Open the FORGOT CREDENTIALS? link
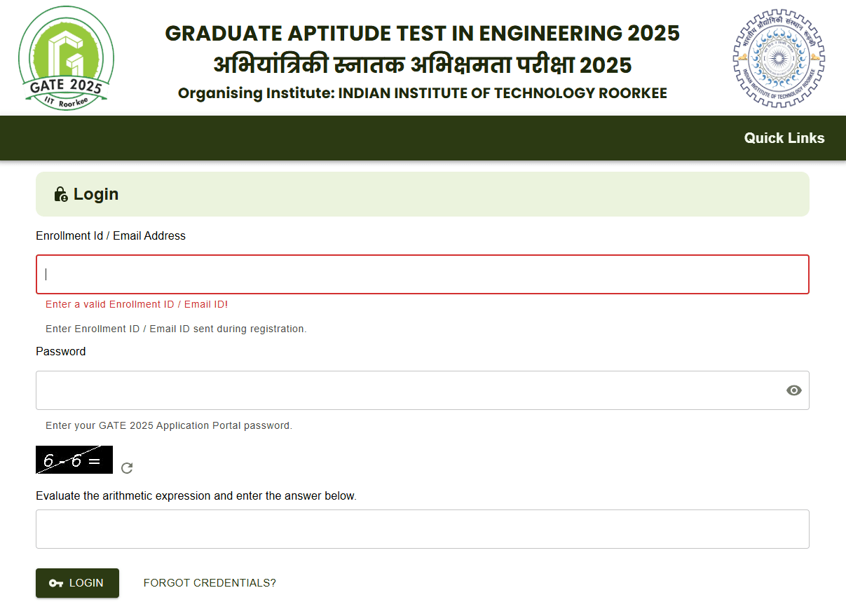The height and width of the screenshot is (616, 846). 210,583
